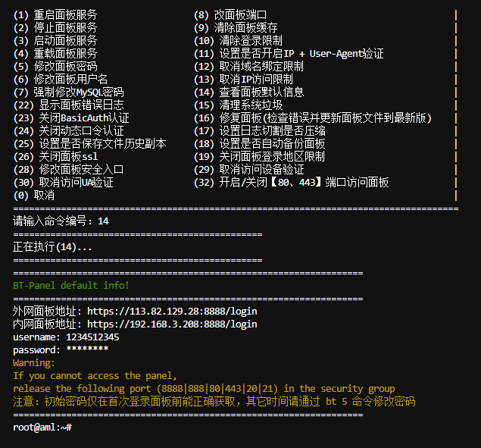
Task: Click menu line (25) 设置是否保存文件历史副本
Action: click(89, 144)
